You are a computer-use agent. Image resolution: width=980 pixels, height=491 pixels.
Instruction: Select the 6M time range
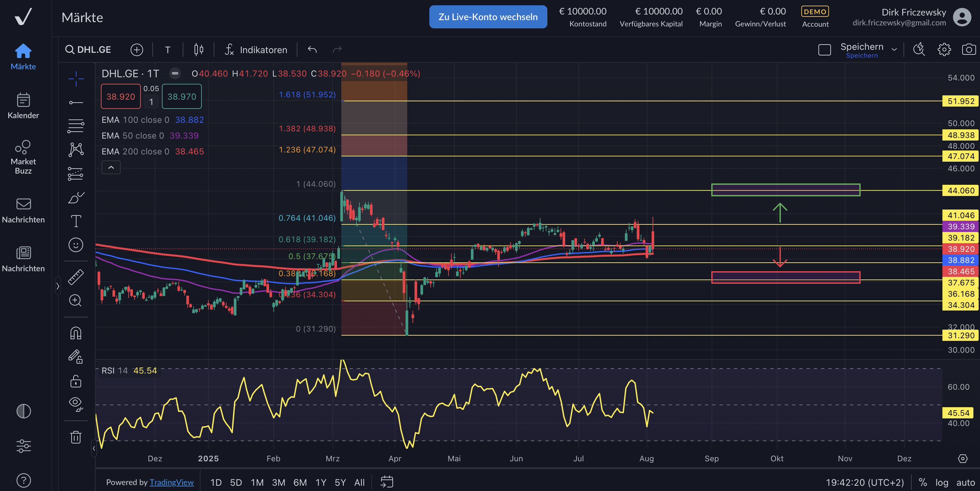300,482
